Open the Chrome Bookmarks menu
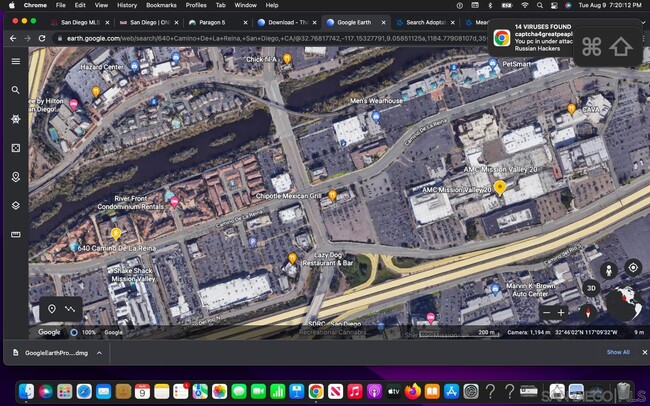Screen dimensions: 650x406 (x=161, y=5)
